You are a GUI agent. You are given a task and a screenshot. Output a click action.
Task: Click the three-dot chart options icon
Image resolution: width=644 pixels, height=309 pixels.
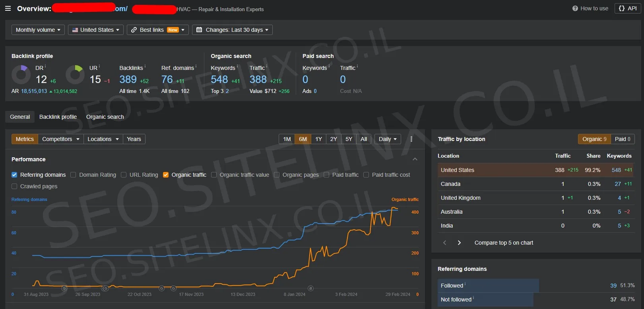[411, 139]
